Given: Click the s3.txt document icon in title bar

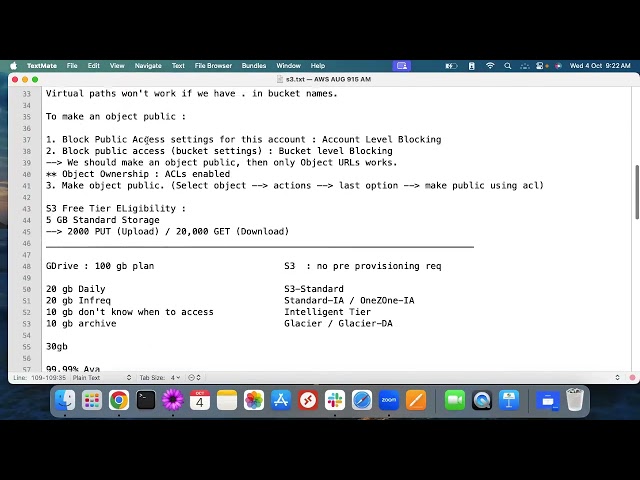Looking at the screenshot, I should point(280,79).
